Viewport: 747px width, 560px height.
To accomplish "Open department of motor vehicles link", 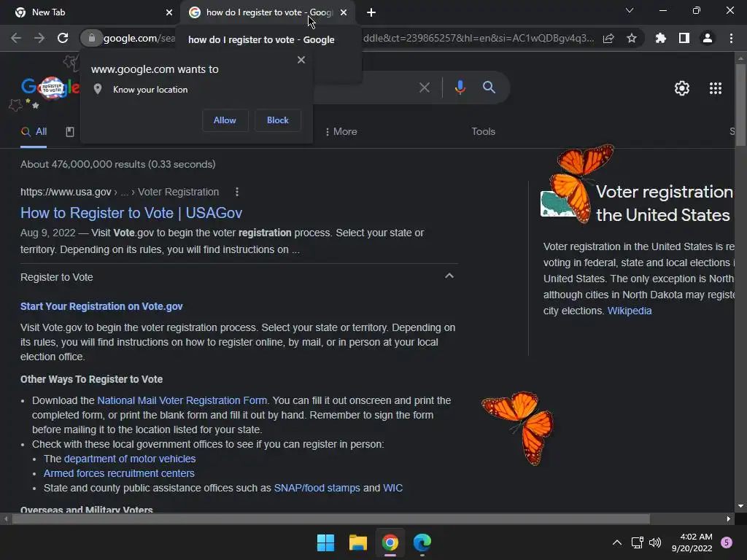I will pyautogui.click(x=130, y=459).
